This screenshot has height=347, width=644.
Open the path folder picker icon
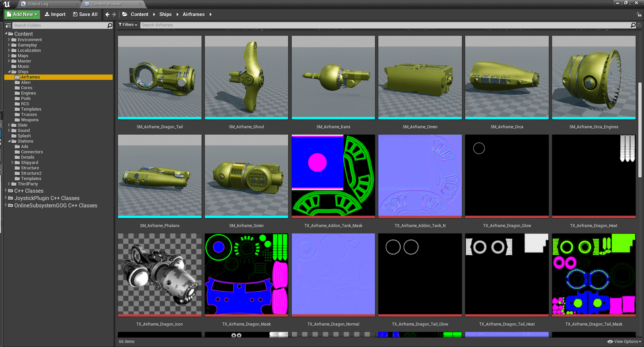(x=125, y=14)
